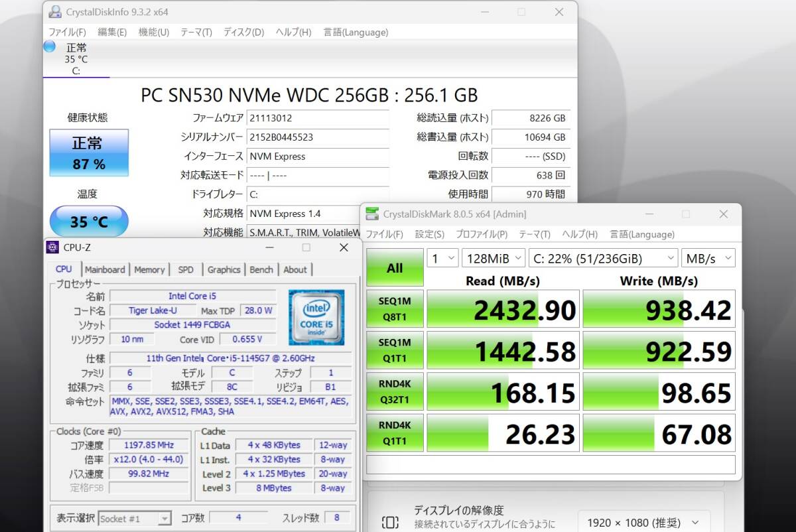Screen dimensions: 796x532
Task: Switch to the Graphics tab in CPU-Z
Action: tap(224, 269)
